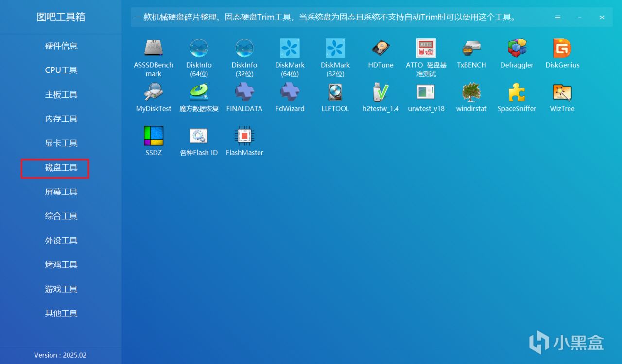The height and width of the screenshot is (364, 622).
Task: Run the TxBENCH tool
Action: coord(471,54)
